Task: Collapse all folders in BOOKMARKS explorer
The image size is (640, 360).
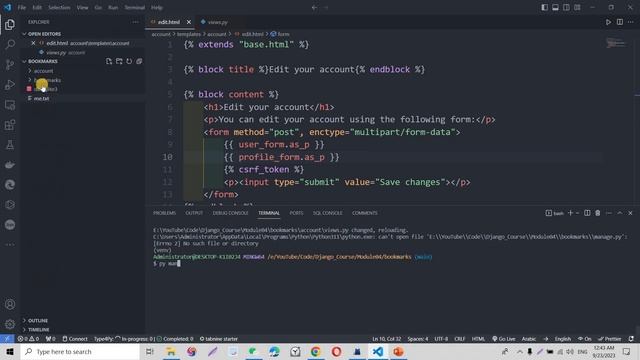Action: [x=139, y=61]
